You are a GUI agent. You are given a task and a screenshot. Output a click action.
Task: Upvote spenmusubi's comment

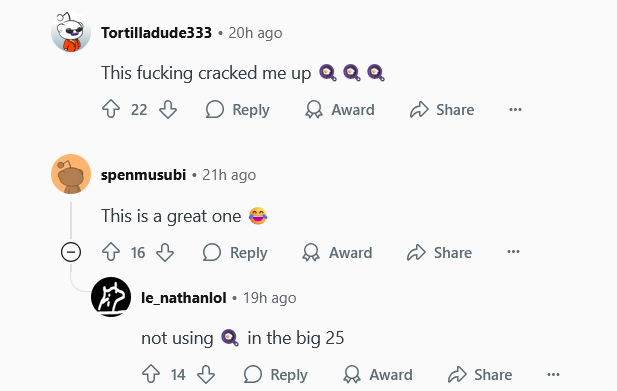[111, 252]
